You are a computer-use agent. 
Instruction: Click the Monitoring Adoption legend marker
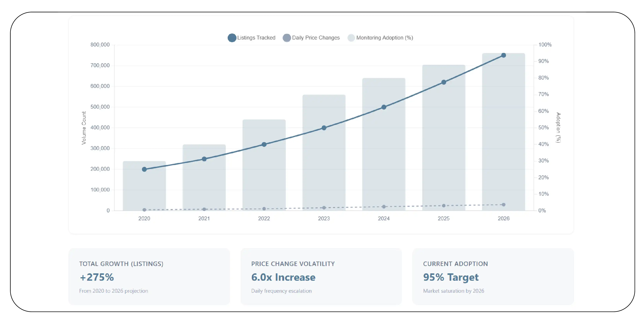point(351,38)
